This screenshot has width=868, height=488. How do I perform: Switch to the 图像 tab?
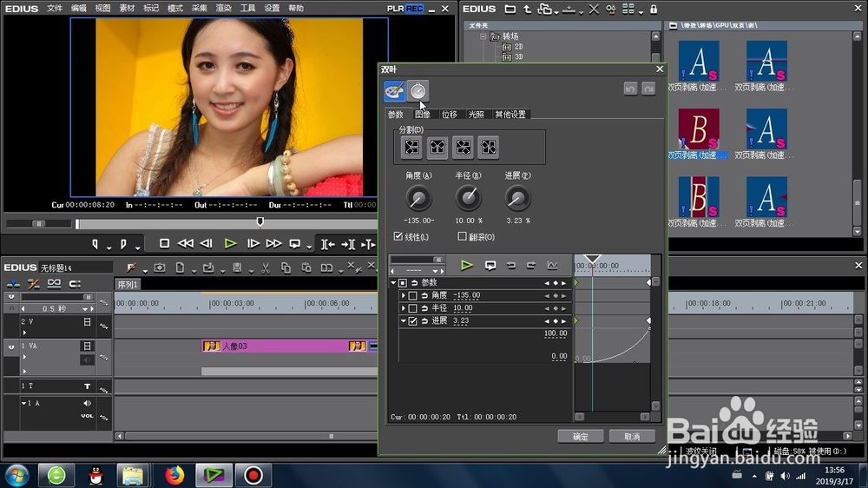click(x=423, y=114)
